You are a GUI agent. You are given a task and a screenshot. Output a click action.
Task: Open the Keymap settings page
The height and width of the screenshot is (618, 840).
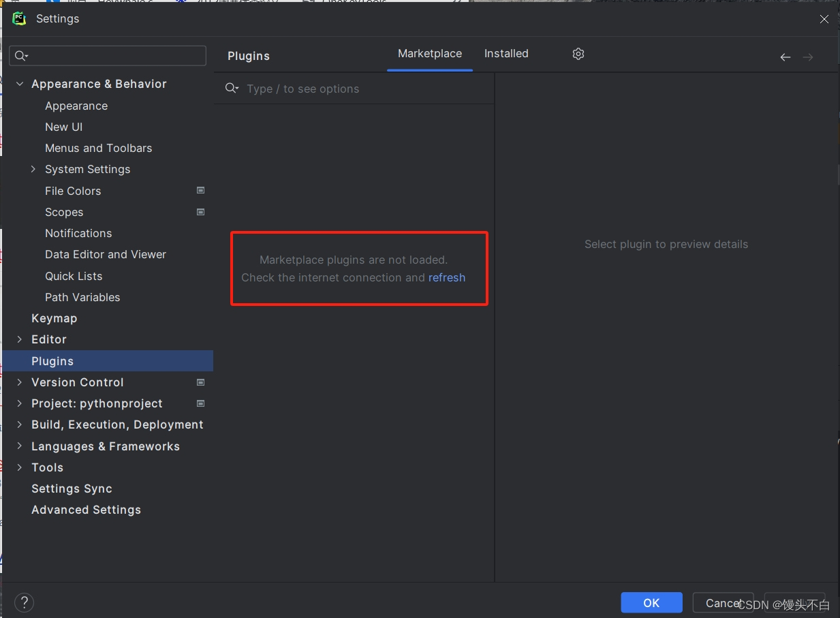click(x=54, y=318)
